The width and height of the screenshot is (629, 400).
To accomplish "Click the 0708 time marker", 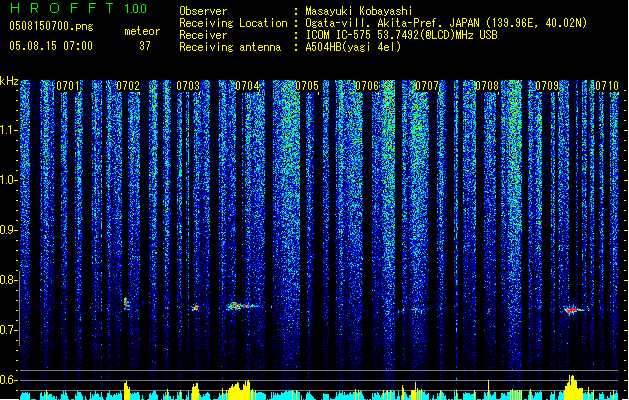I will [487, 86].
